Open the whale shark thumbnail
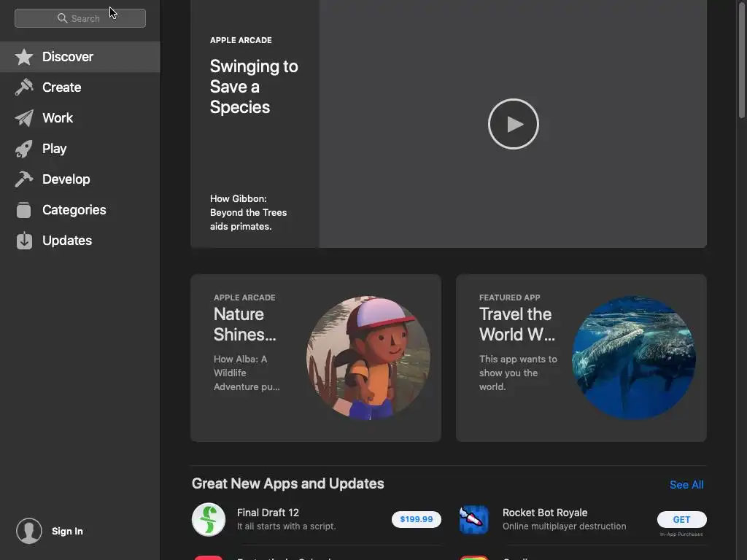Viewport: 747px width, 560px height. pyautogui.click(x=634, y=357)
